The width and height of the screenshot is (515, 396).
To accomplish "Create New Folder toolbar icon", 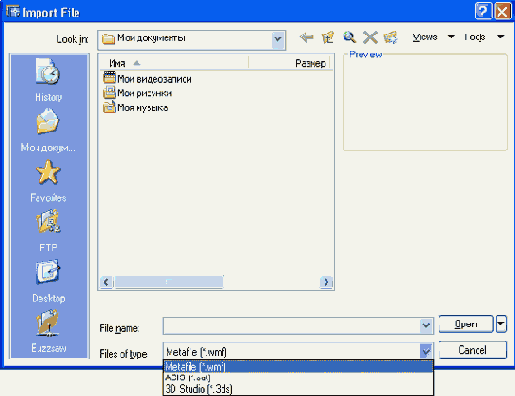I will tap(391, 37).
